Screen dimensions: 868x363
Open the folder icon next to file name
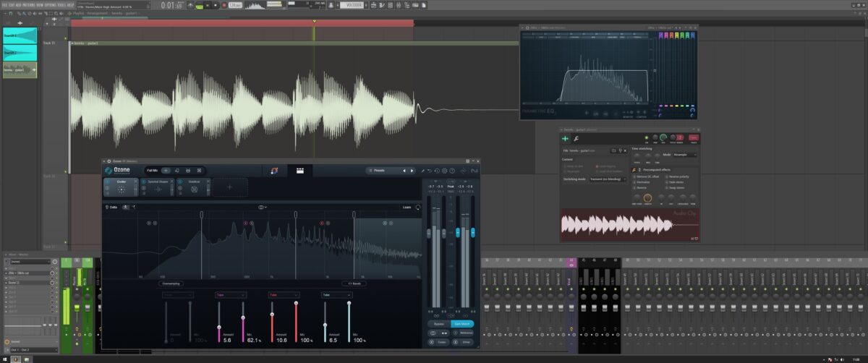pyautogui.click(x=613, y=150)
